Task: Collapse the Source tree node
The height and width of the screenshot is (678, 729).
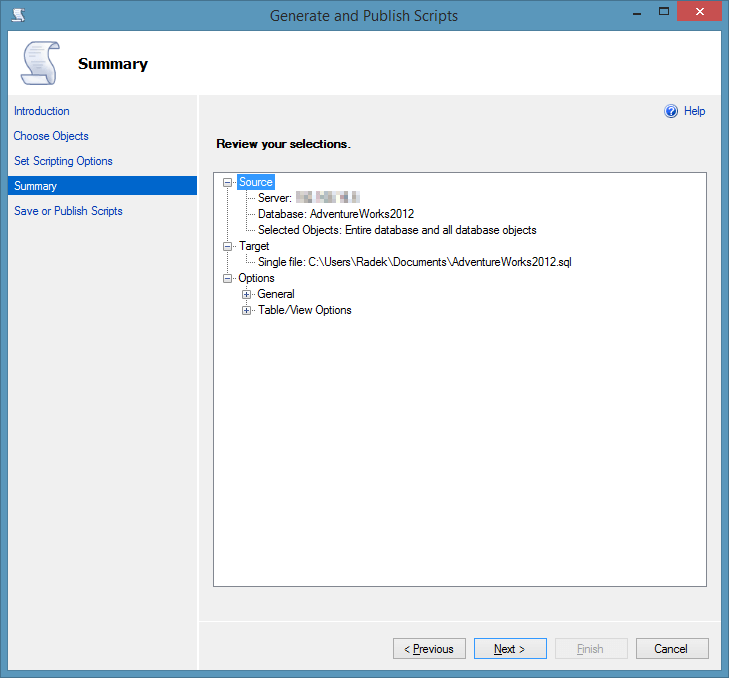Action: 227,182
